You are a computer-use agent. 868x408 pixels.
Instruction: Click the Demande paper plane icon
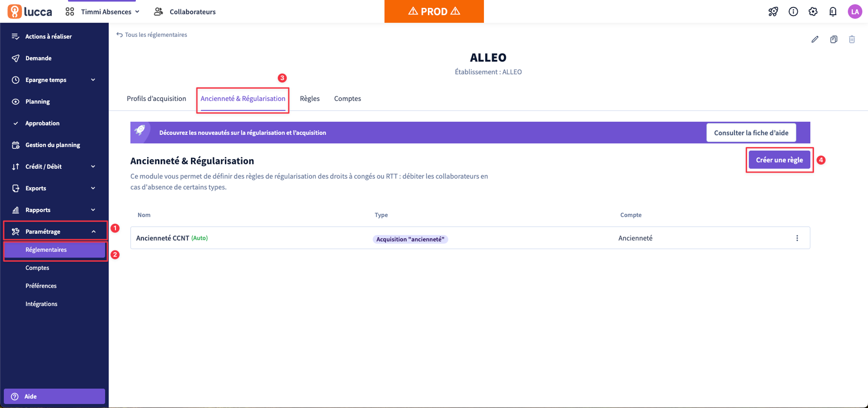[16, 58]
